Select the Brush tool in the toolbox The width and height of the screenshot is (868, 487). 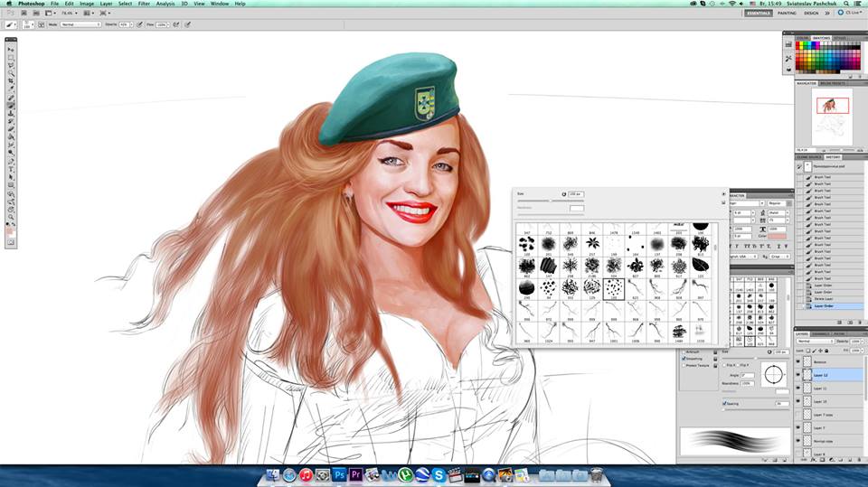tap(11, 105)
